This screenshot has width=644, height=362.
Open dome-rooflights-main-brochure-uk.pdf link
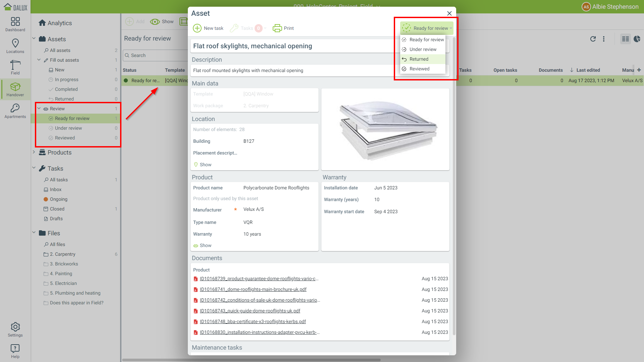pyautogui.click(x=253, y=289)
